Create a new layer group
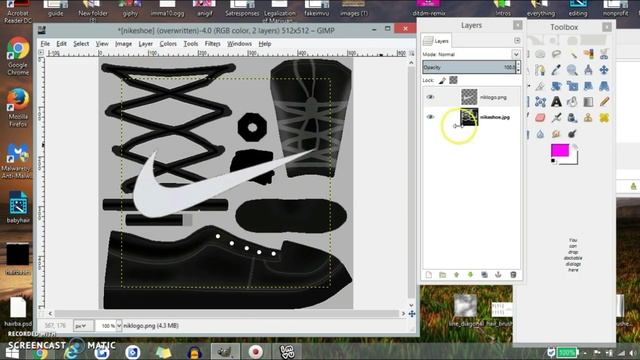 tap(442, 275)
